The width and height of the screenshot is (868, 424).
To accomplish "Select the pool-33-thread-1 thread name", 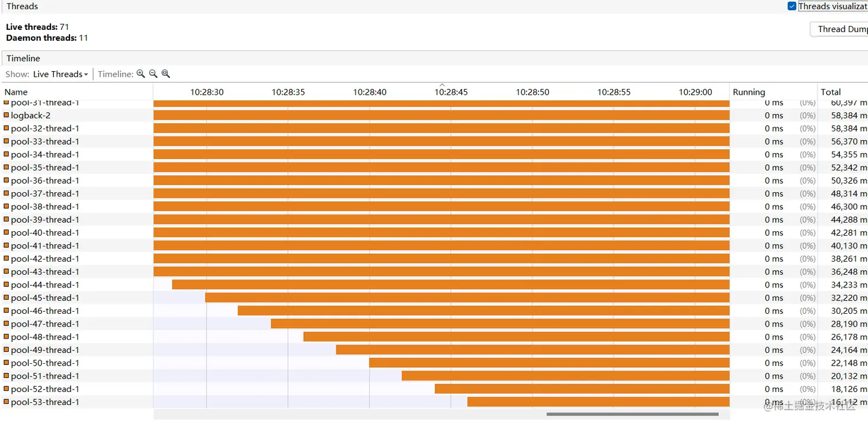I will click(x=45, y=141).
